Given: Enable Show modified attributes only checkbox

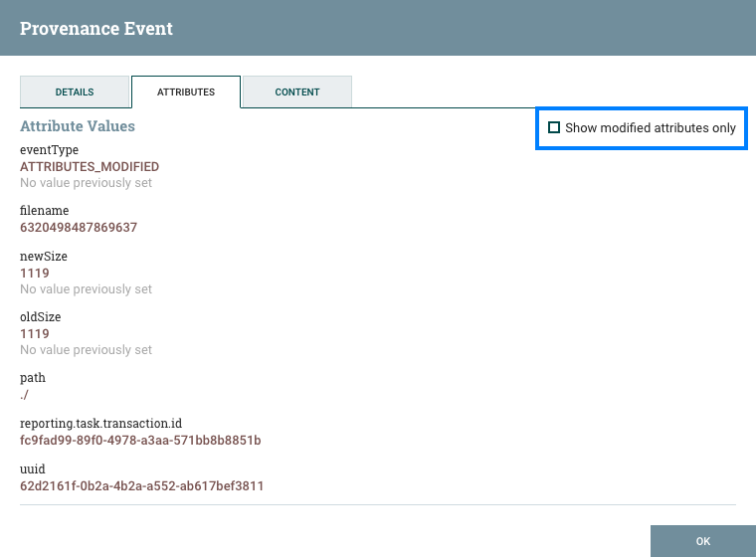Looking at the screenshot, I should [x=555, y=128].
